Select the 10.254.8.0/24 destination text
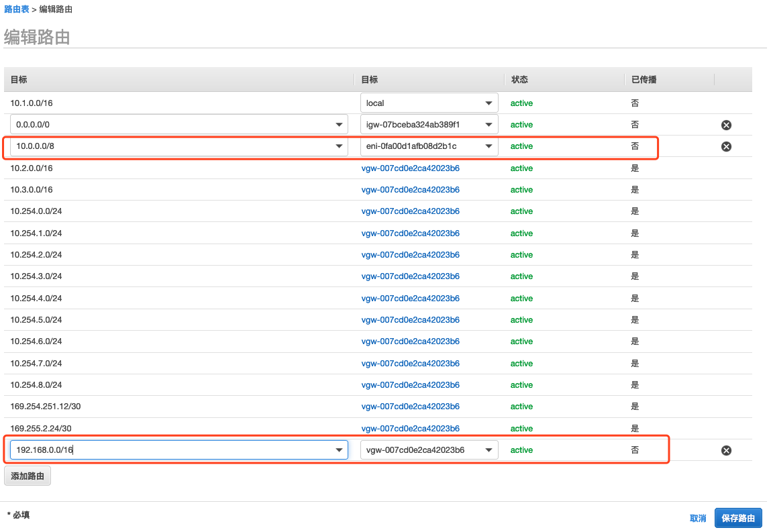This screenshot has height=532, width=771. (36, 385)
